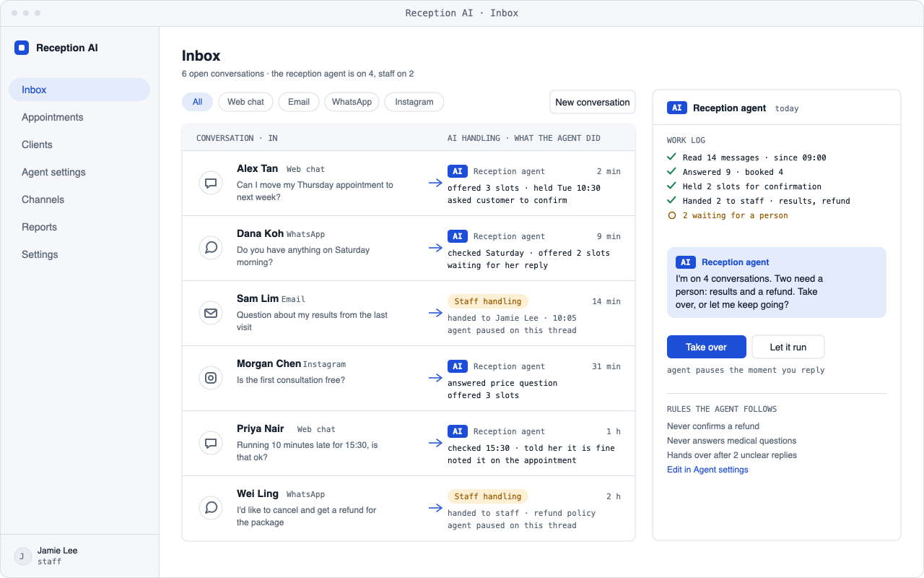924x578 pixels.
Task: Filter inbox by Email
Action: pyautogui.click(x=299, y=102)
